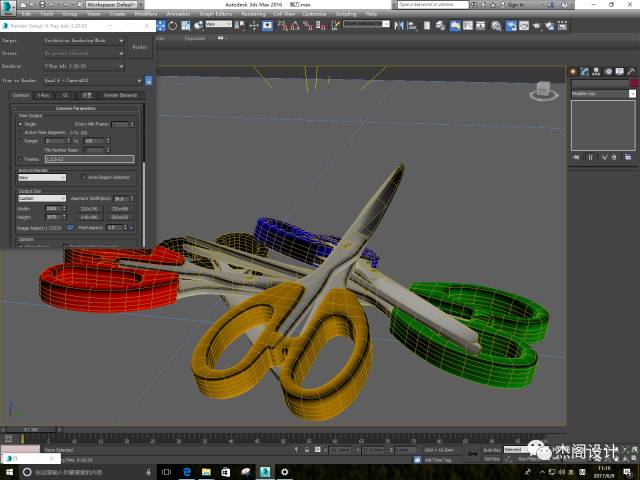Open the Utilities hammer tab
Viewport: 640px width, 480px height.
click(631, 71)
